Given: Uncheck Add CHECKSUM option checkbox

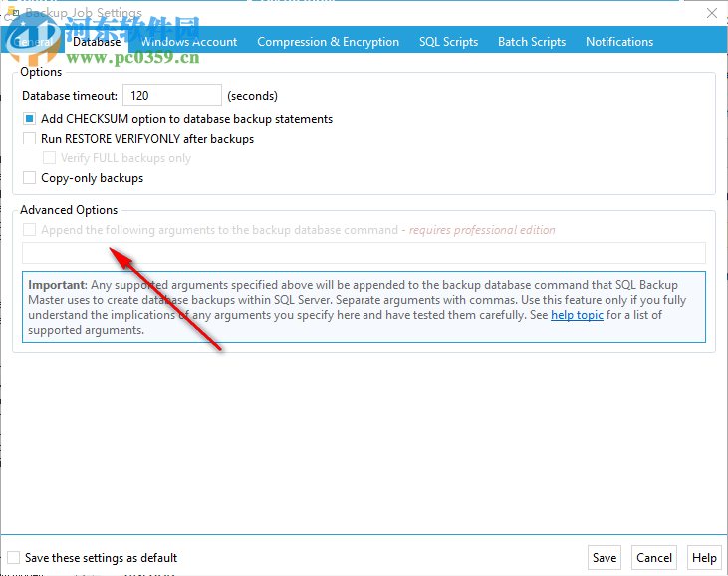Looking at the screenshot, I should click(29, 119).
